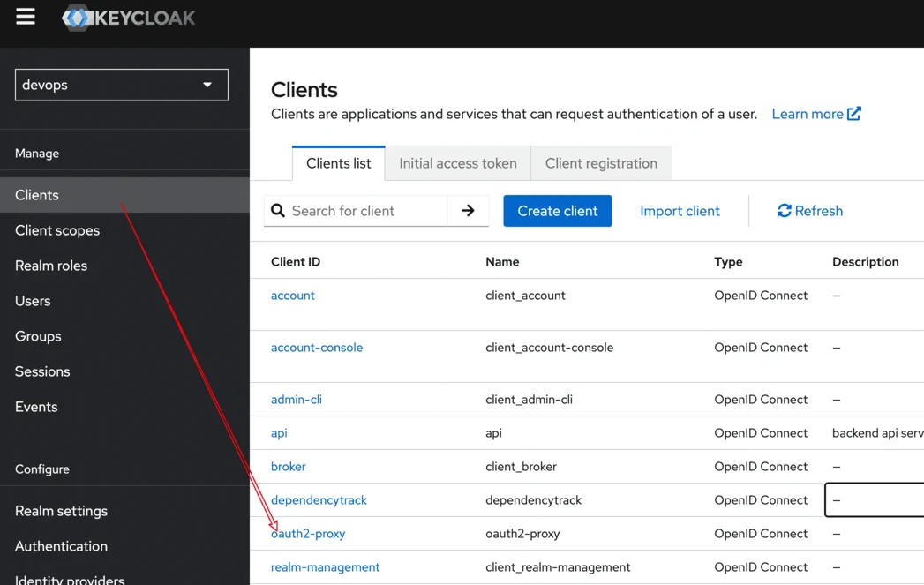
Task: Click the Keycloak logo
Action: 128,17
